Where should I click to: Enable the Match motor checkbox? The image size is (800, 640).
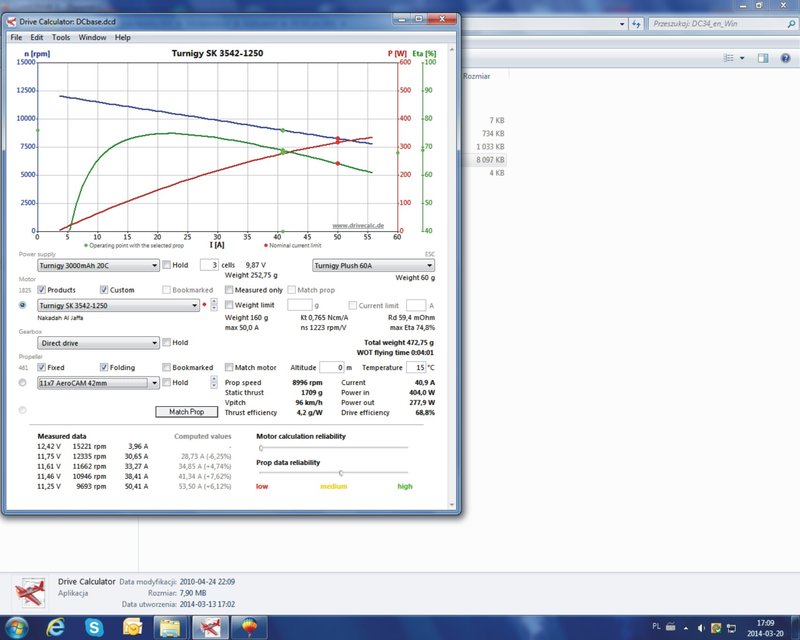(x=229, y=367)
